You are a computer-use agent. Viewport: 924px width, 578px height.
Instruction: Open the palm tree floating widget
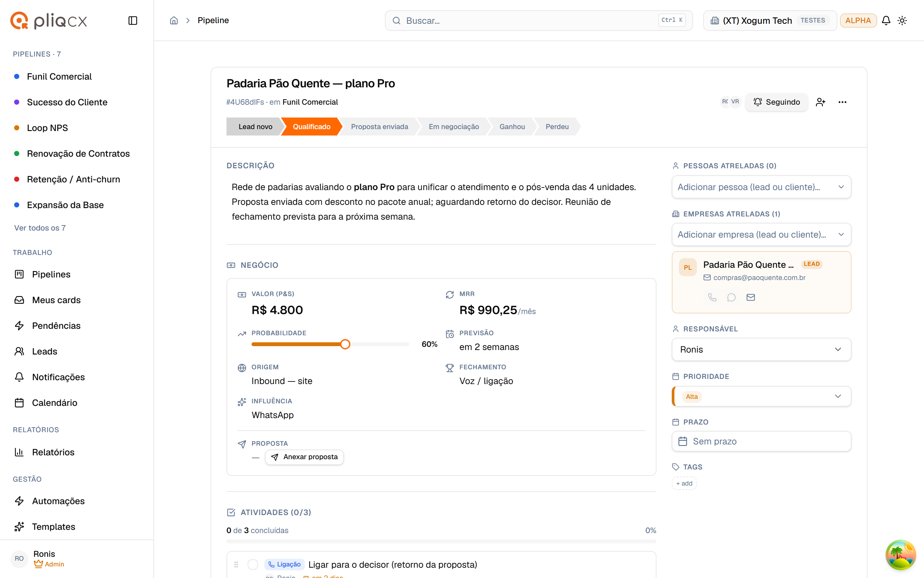[900, 554]
